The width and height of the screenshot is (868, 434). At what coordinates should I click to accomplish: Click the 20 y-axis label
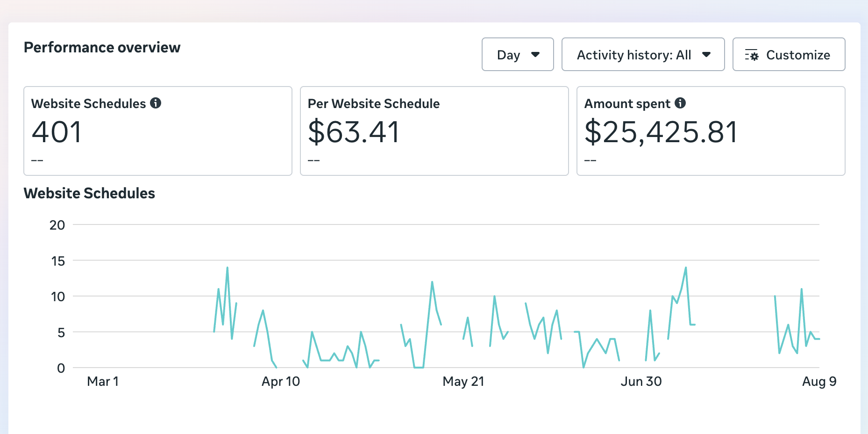[57, 225]
